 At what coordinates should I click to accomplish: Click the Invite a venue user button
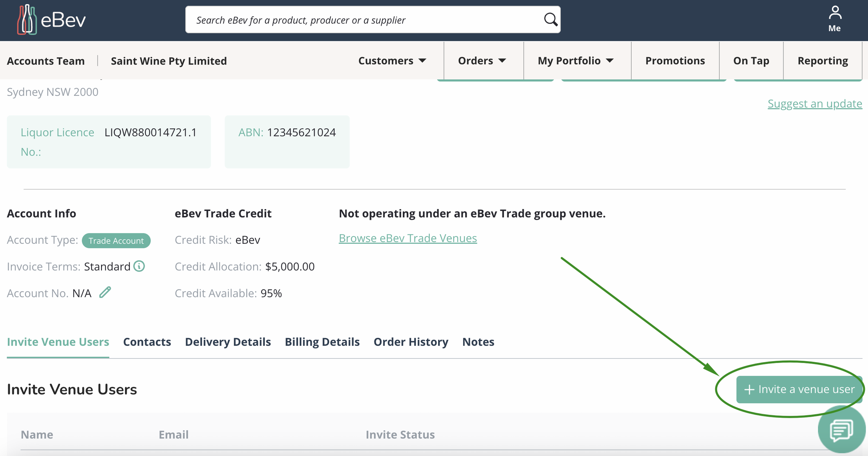[799, 389]
